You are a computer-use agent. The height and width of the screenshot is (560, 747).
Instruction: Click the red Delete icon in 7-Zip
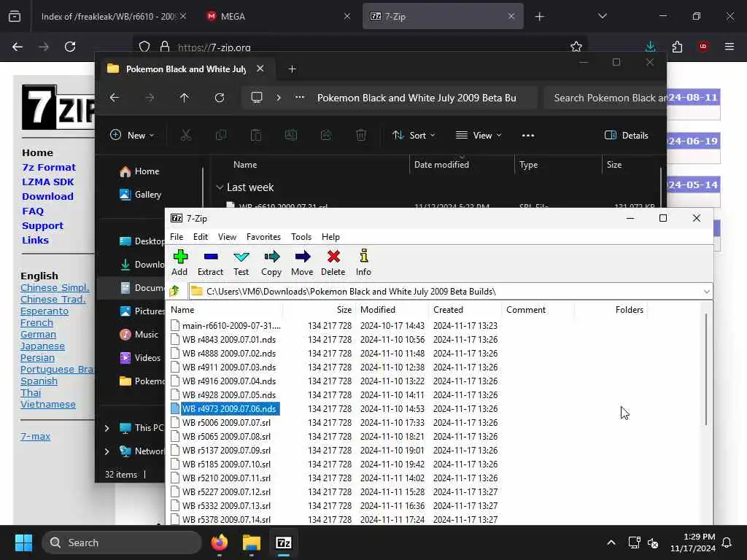(x=333, y=262)
